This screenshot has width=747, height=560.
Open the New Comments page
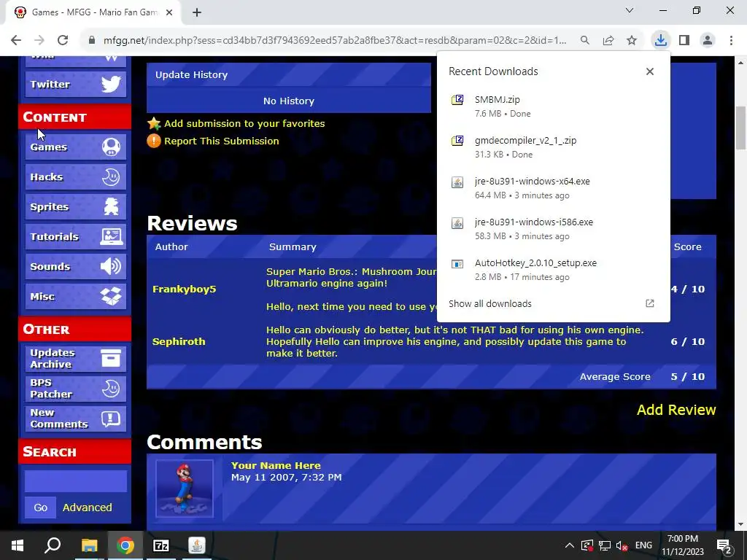(x=75, y=418)
